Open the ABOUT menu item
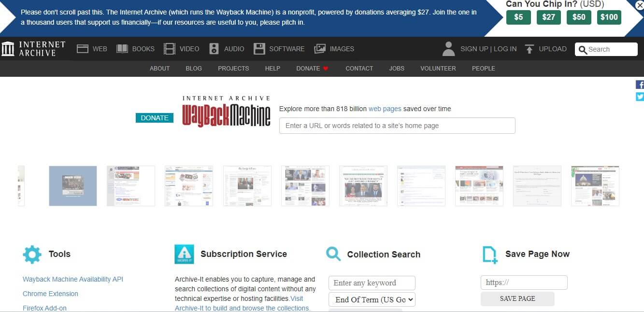644x312 pixels. coord(159,68)
